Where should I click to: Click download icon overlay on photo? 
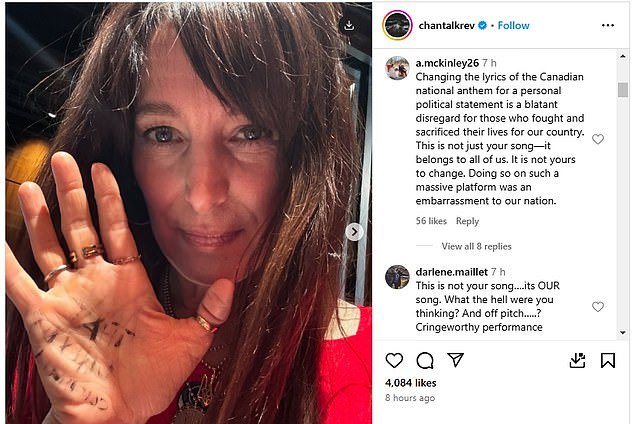pos(349,25)
